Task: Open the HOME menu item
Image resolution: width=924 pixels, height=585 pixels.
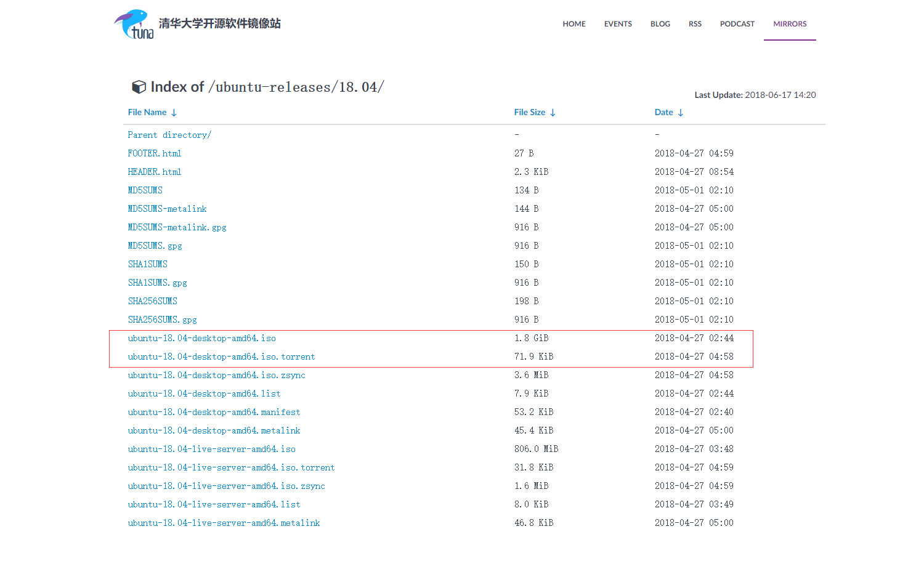Action: (574, 24)
